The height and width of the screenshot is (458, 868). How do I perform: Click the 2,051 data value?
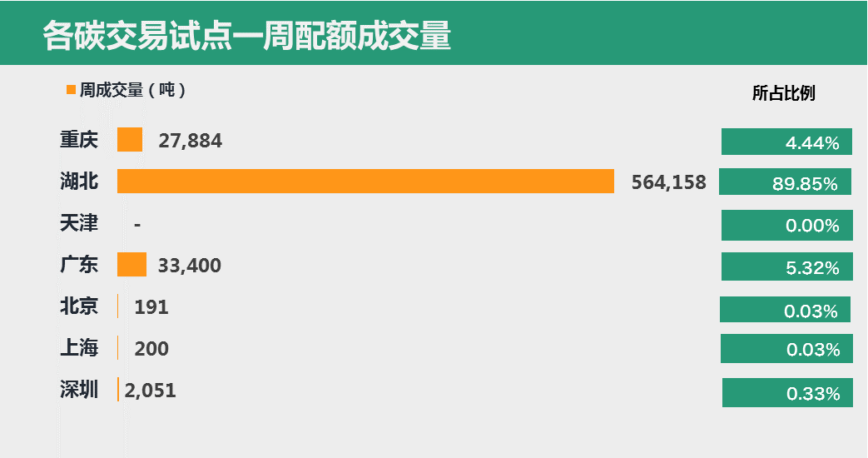[151, 391]
